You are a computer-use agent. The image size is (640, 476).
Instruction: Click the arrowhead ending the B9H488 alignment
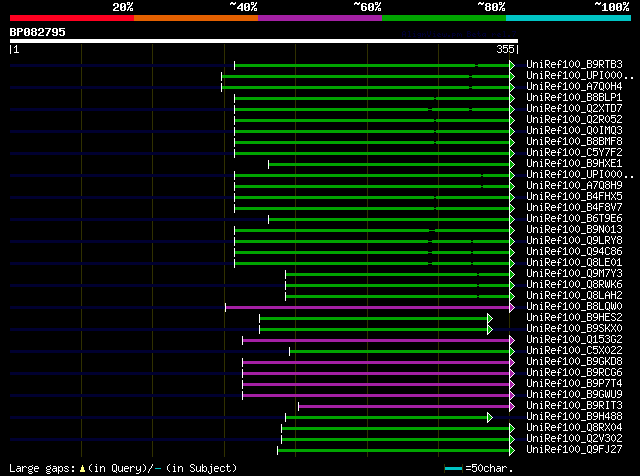pyautogui.click(x=490, y=417)
